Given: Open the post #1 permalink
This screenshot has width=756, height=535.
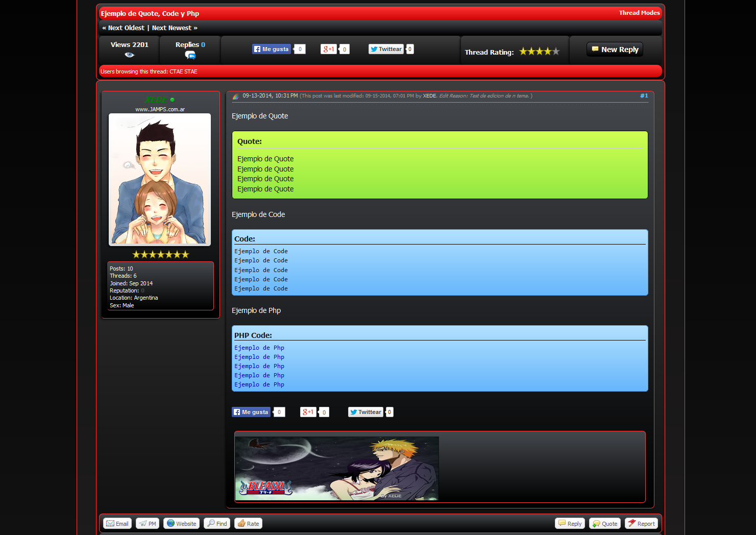Looking at the screenshot, I should tap(644, 96).
